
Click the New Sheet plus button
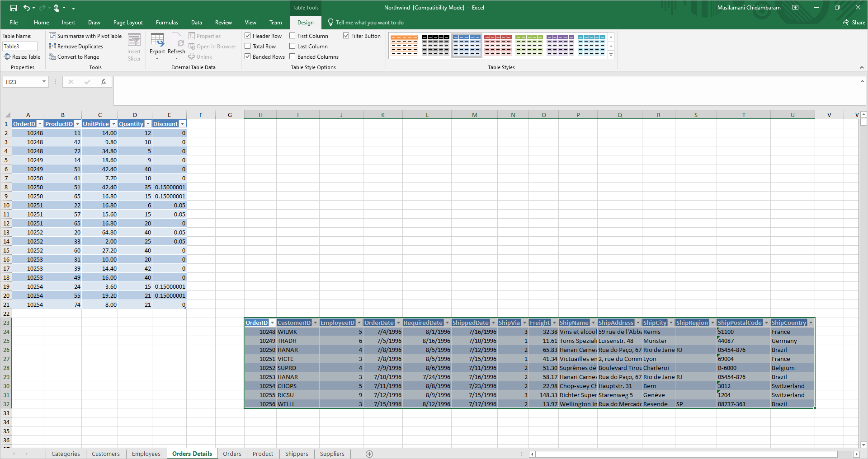[x=369, y=454]
